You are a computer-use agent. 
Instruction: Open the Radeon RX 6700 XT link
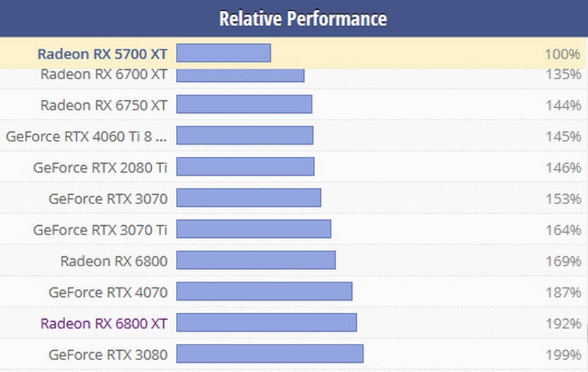pyautogui.click(x=103, y=74)
